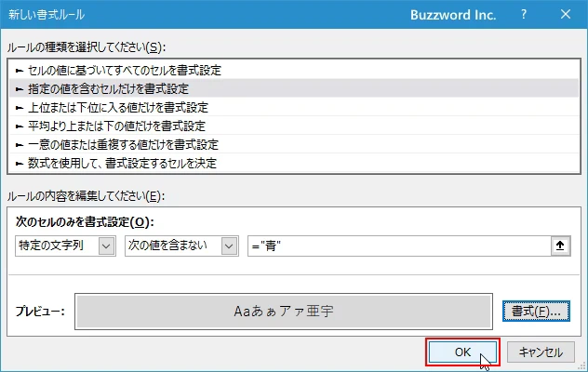Image resolution: width=588 pixels, height=372 pixels.
Task: Confirm with the OK button
Action: 462,352
